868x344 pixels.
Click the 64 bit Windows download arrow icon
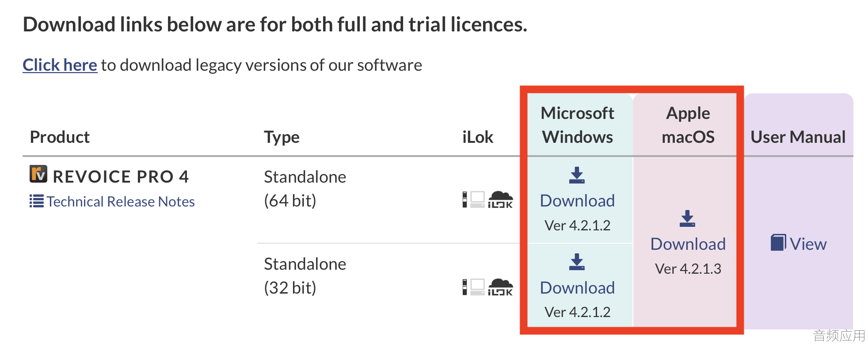click(x=577, y=175)
